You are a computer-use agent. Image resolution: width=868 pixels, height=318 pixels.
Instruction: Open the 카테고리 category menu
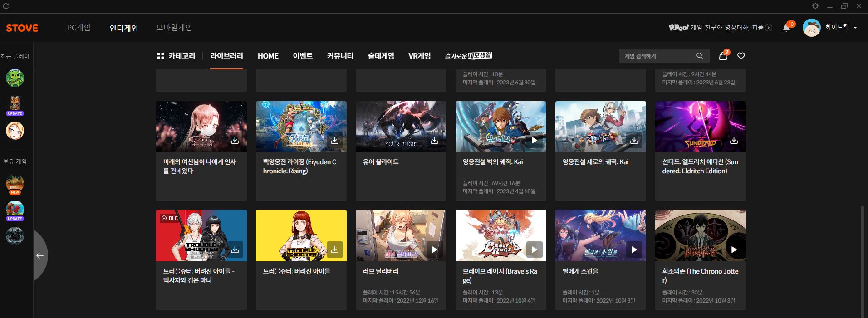point(176,56)
